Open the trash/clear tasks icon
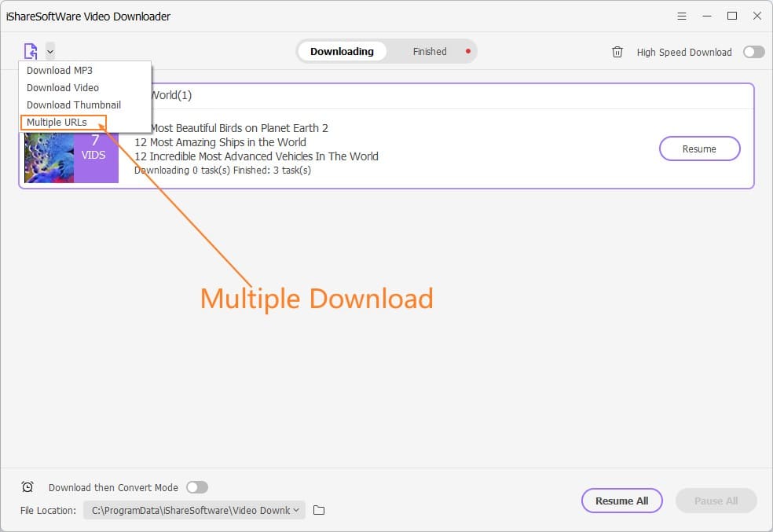773x532 pixels. point(617,52)
